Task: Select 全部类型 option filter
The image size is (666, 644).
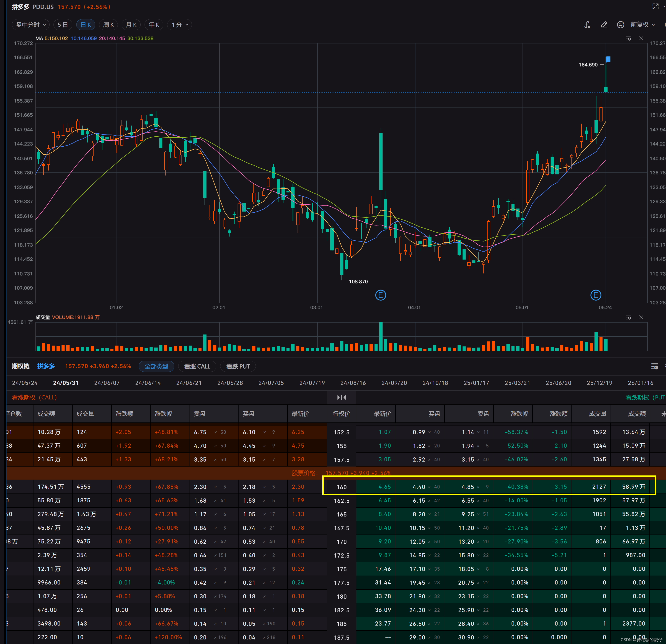Action: tap(156, 366)
